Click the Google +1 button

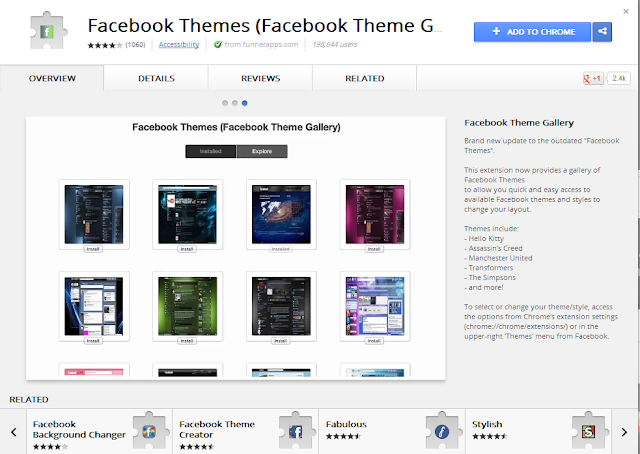click(593, 78)
